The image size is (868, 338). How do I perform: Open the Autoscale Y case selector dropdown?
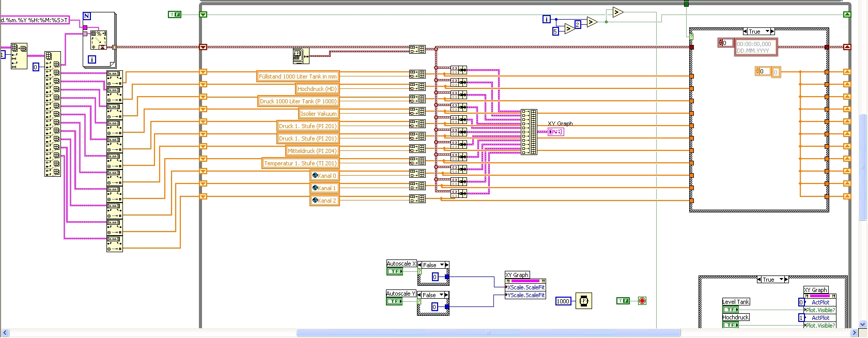coord(442,295)
